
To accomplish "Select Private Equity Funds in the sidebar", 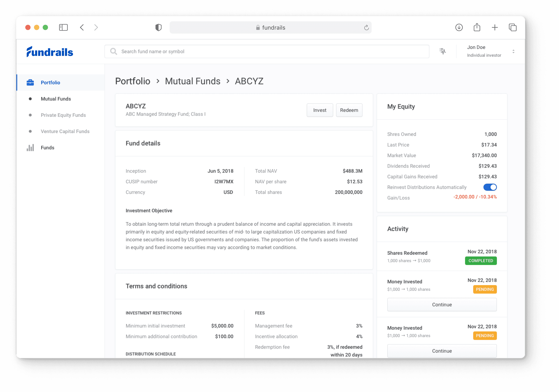I will coord(63,115).
